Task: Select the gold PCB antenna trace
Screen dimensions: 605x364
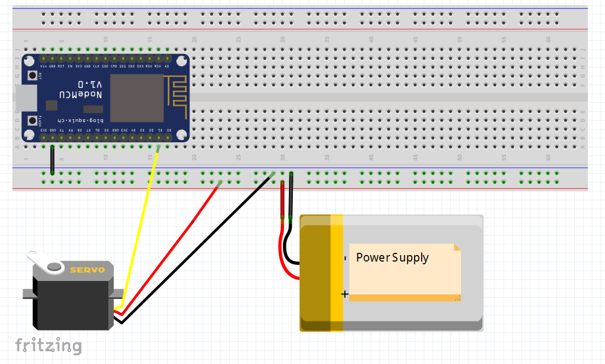Action: (x=176, y=97)
